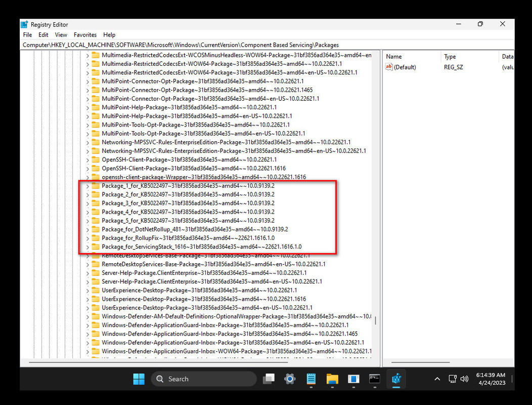This screenshot has height=405, width=532.
Task: Open the Help menu
Action: (109, 34)
